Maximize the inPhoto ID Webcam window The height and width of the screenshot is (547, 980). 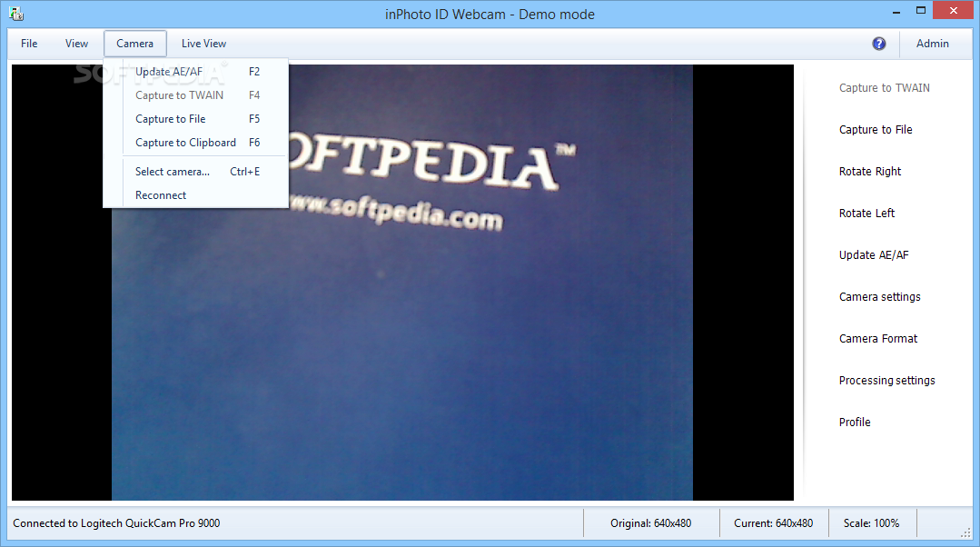(x=921, y=11)
